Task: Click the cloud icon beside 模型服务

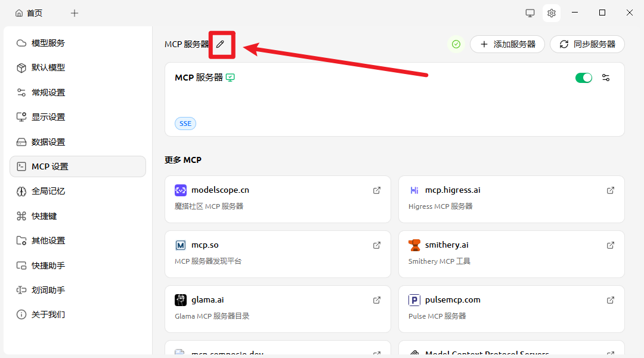Action: tap(21, 43)
